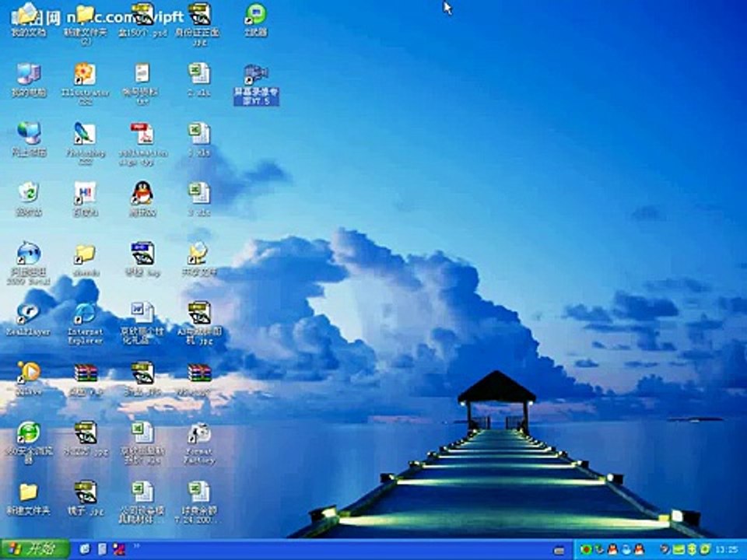Select the Format Factory shortcut

point(199,443)
